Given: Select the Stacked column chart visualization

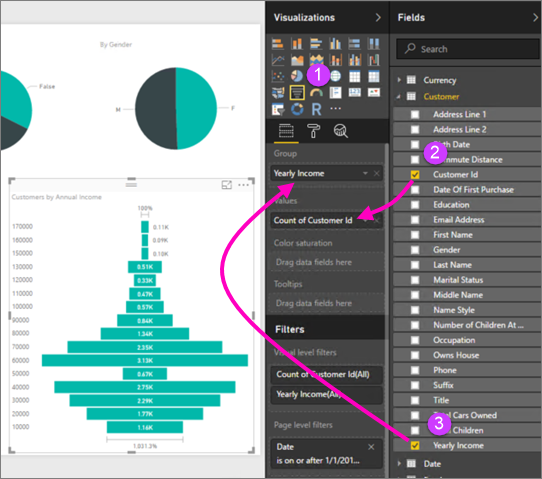Looking at the screenshot, I should [297, 44].
